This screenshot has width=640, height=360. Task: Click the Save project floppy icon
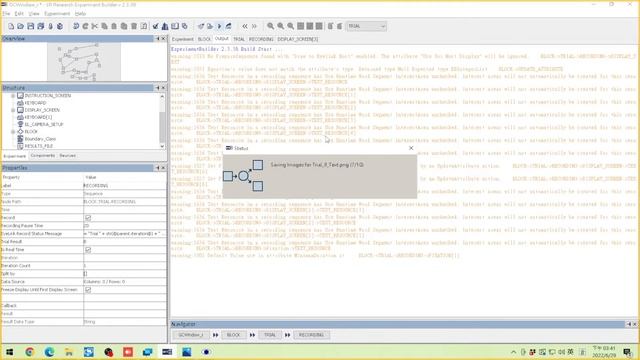(x=31, y=26)
